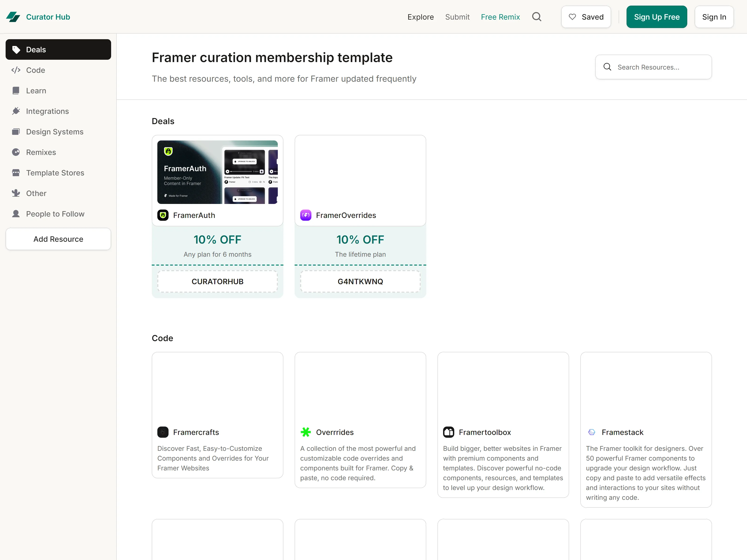Click the Add Resource button
The height and width of the screenshot is (560, 747).
[x=58, y=239]
